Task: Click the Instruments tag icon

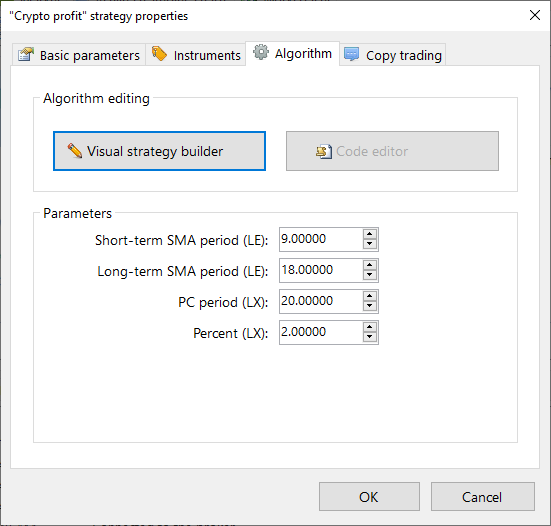Action: [x=159, y=54]
